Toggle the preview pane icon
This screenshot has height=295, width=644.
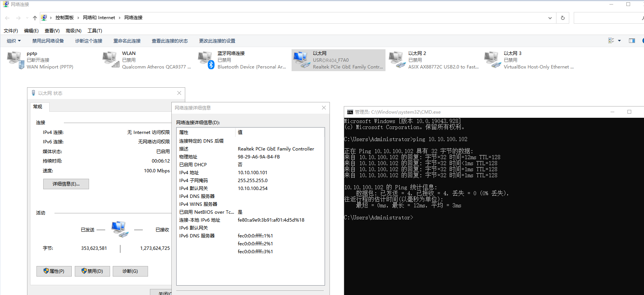tap(632, 41)
